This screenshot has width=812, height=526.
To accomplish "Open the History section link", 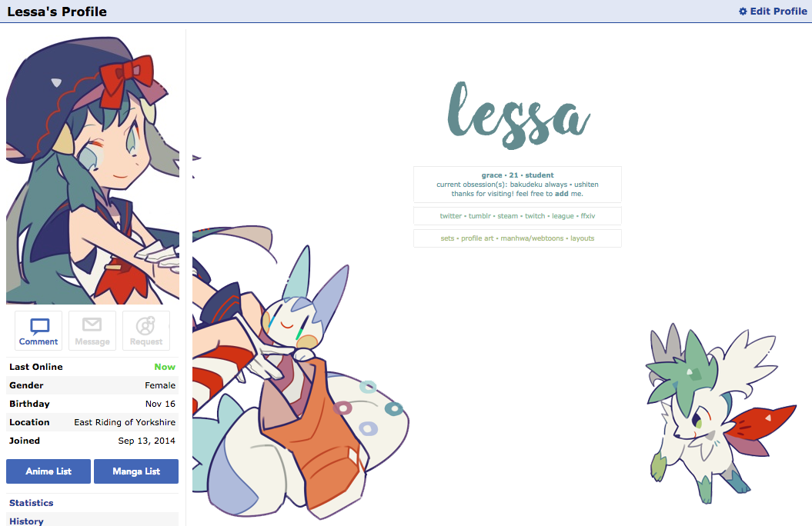I will 26,521.
